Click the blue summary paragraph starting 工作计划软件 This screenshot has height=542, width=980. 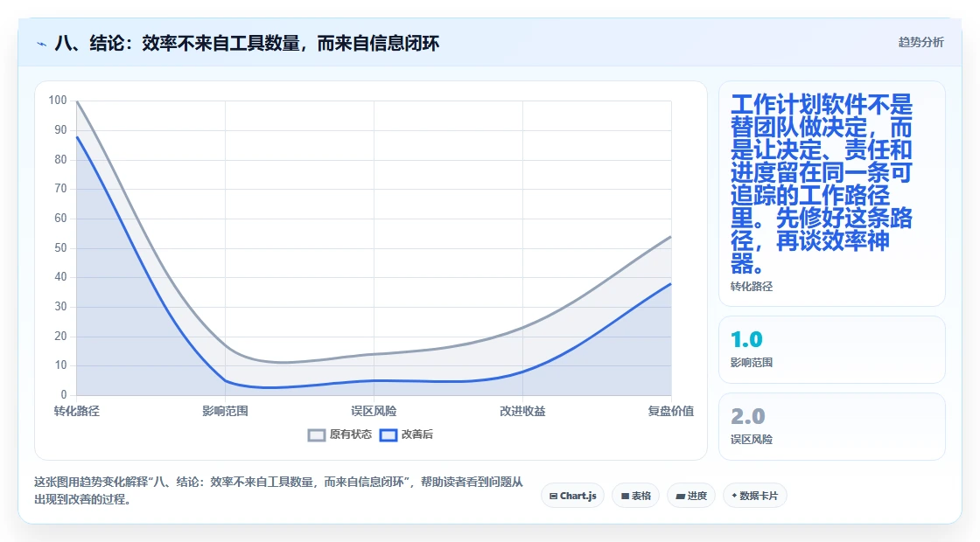(x=822, y=184)
